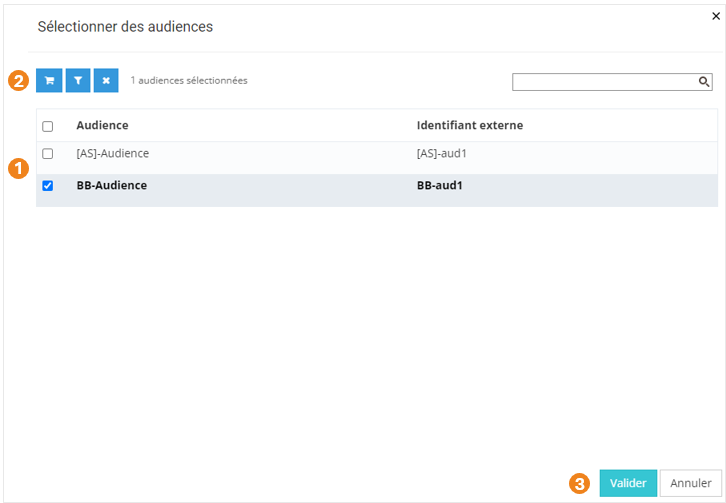Screen dimensions: 726x503
Task: Click the Annuler button
Action: click(x=690, y=483)
